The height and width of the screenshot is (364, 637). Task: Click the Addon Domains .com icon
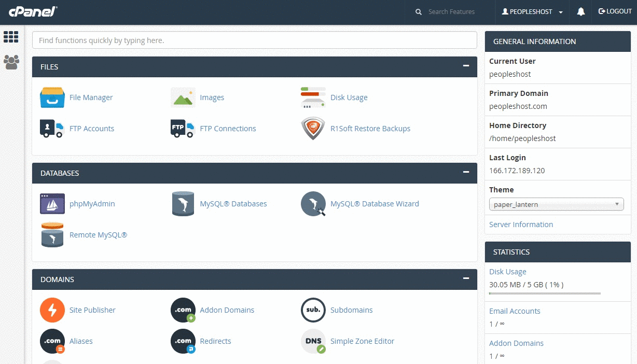point(183,310)
